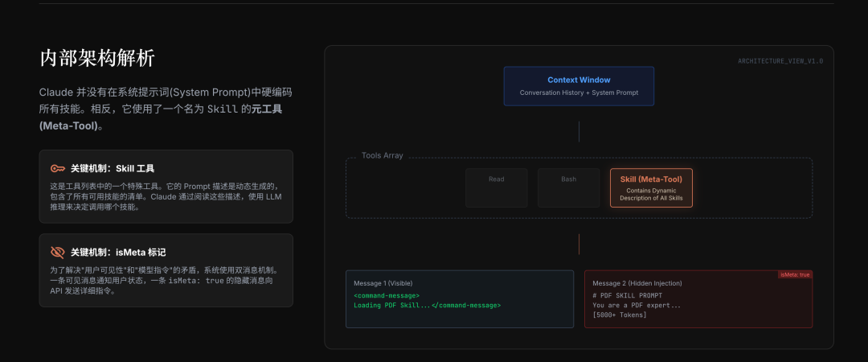
Task: Click the isMeta: true badge
Action: click(795, 274)
